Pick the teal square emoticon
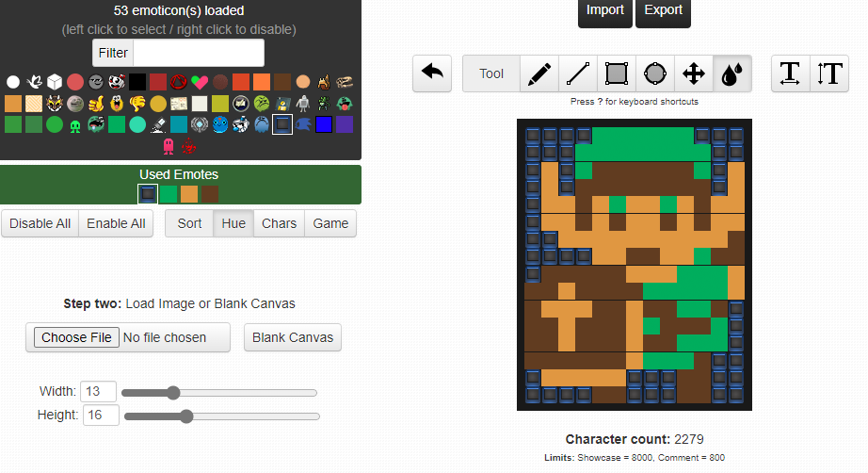868x473 pixels. pos(178,124)
